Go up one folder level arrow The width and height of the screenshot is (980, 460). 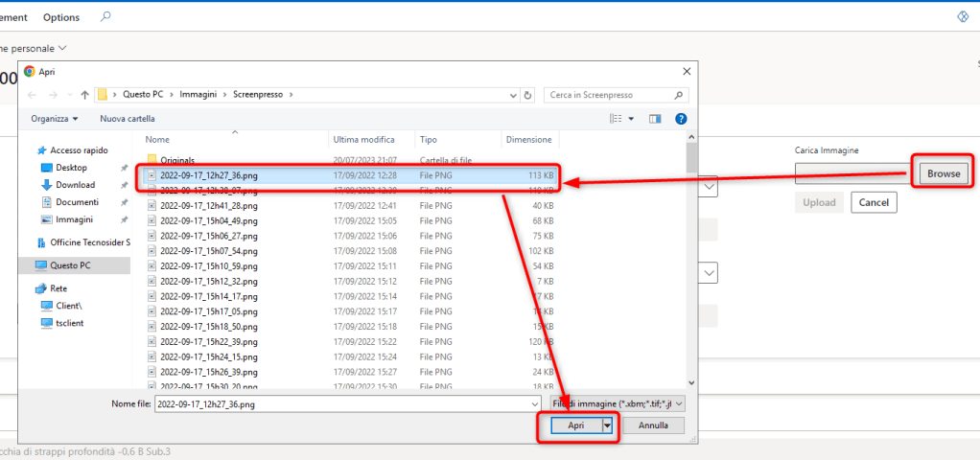[85, 95]
